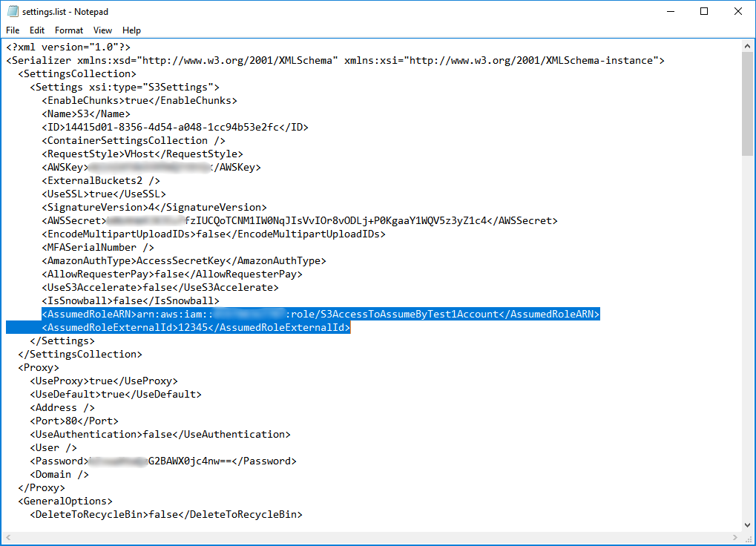The height and width of the screenshot is (546, 756).
Task: Open the Edit menu
Action: [x=37, y=30]
